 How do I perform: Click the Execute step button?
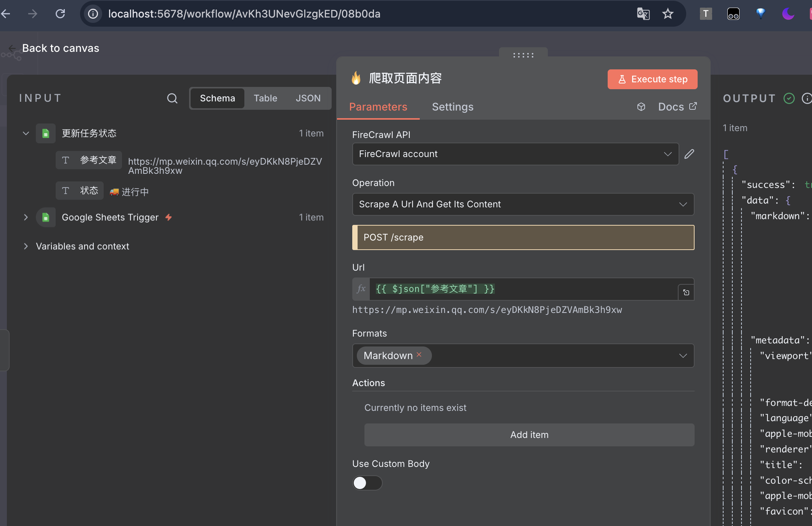(x=652, y=79)
